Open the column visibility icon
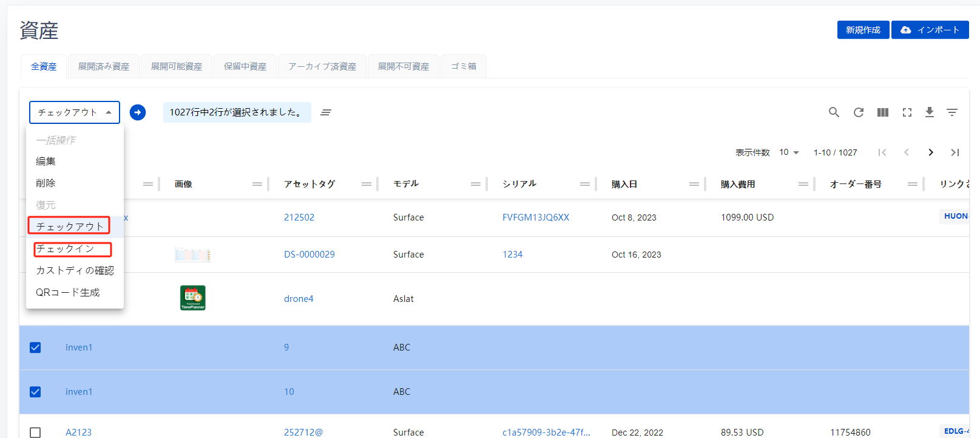 coord(882,112)
